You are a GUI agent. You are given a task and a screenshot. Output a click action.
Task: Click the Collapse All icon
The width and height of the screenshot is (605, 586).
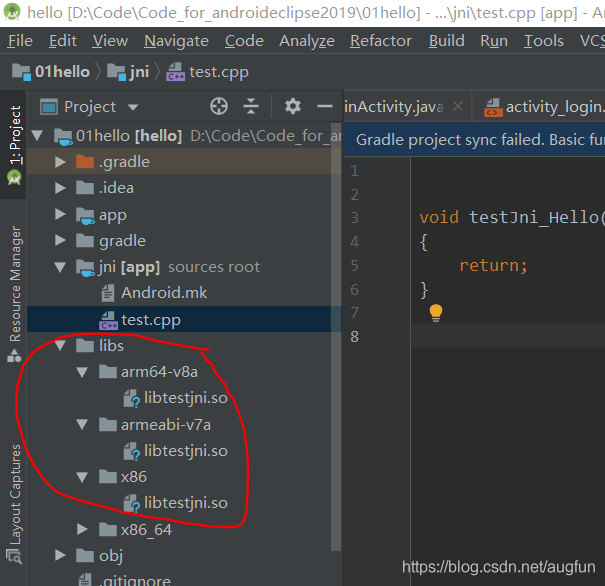(251, 106)
